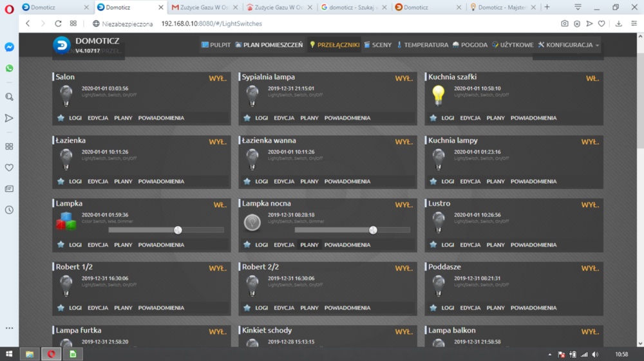
Task: Open the Opera bookmarks heart in sidebar
Action: [x=9, y=167]
